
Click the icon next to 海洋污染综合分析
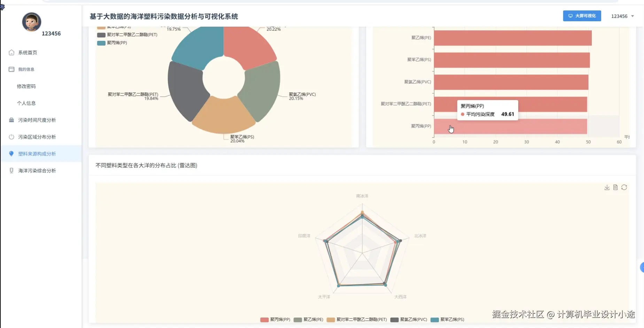(11, 170)
